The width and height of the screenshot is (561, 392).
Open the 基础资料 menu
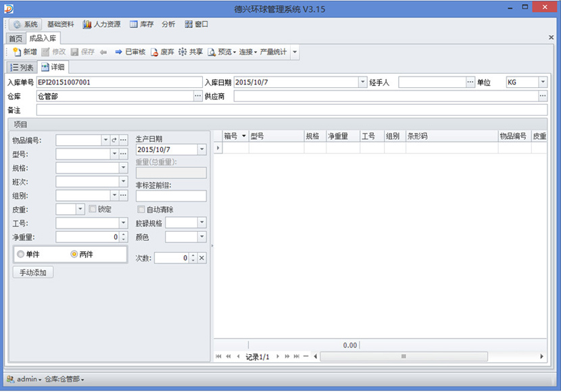coord(60,24)
